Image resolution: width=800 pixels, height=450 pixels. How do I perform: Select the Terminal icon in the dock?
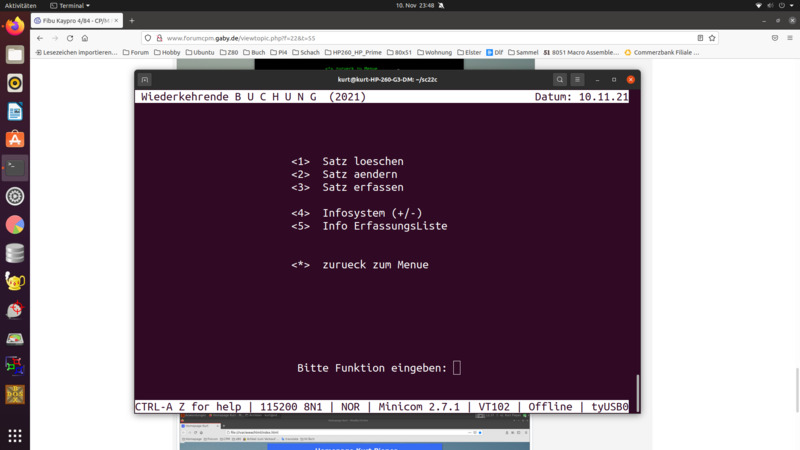point(15,168)
